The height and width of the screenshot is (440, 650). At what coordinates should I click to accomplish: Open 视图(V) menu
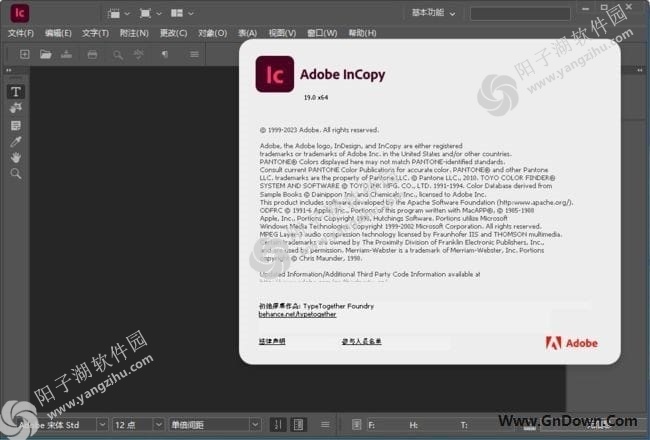[x=282, y=33]
